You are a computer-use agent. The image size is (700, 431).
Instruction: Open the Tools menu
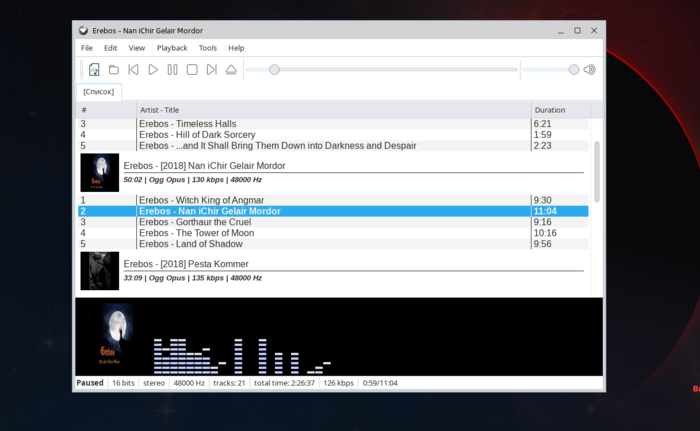click(207, 48)
